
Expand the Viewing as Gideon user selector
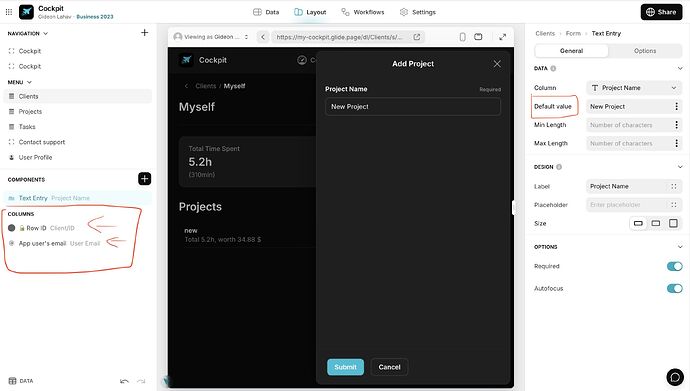coord(211,37)
